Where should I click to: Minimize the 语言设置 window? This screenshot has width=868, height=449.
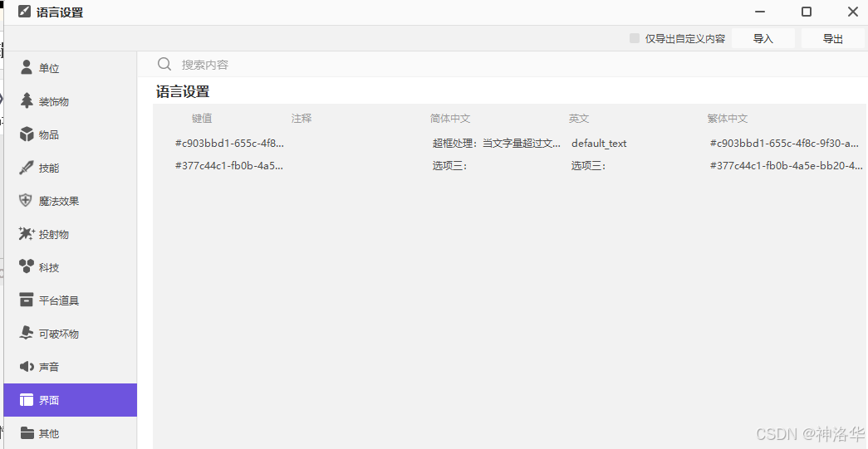[761, 12]
